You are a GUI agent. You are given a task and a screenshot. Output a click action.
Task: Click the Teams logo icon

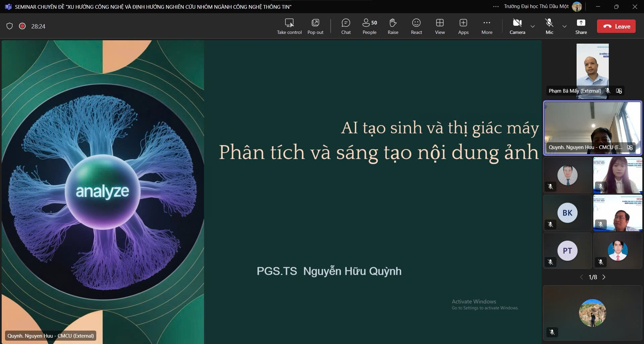[8, 7]
